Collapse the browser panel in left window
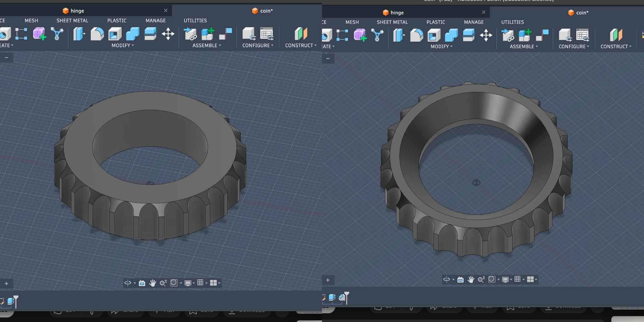The width and height of the screenshot is (644, 322). click(x=6, y=58)
